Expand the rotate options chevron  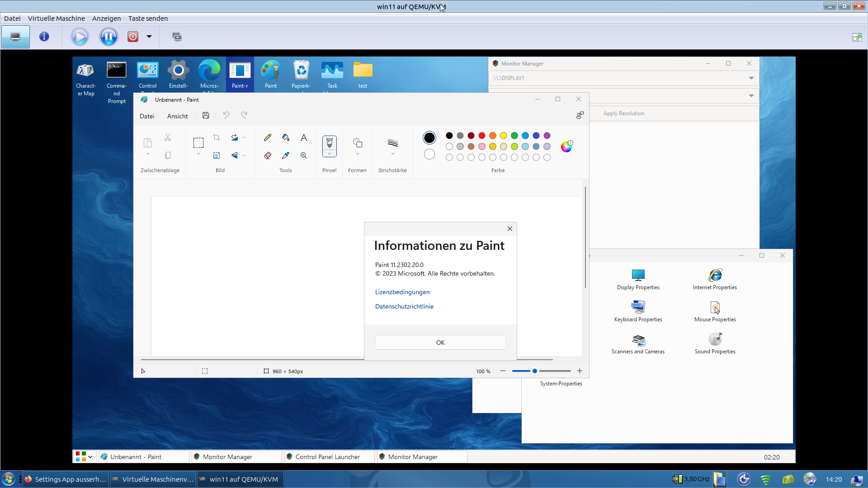point(244,137)
